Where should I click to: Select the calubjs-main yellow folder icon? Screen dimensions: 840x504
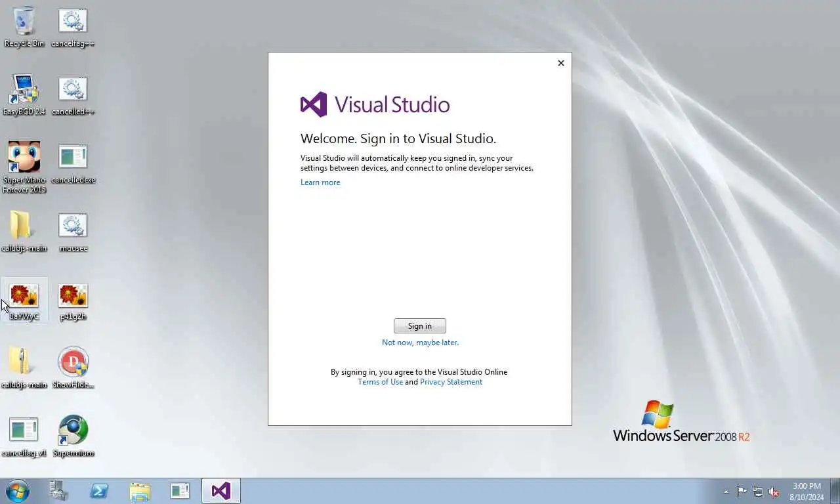24,232
